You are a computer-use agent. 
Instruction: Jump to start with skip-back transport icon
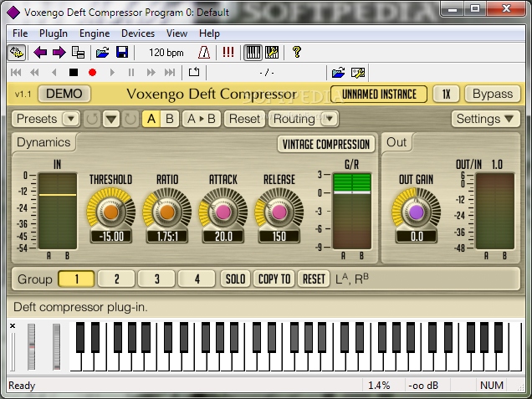[x=16, y=72]
